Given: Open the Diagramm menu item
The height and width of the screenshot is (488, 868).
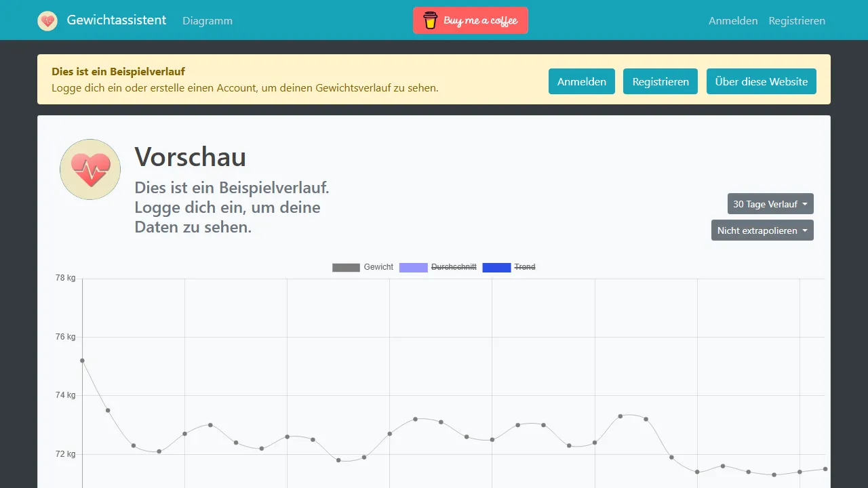Looking at the screenshot, I should coord(208,20).
